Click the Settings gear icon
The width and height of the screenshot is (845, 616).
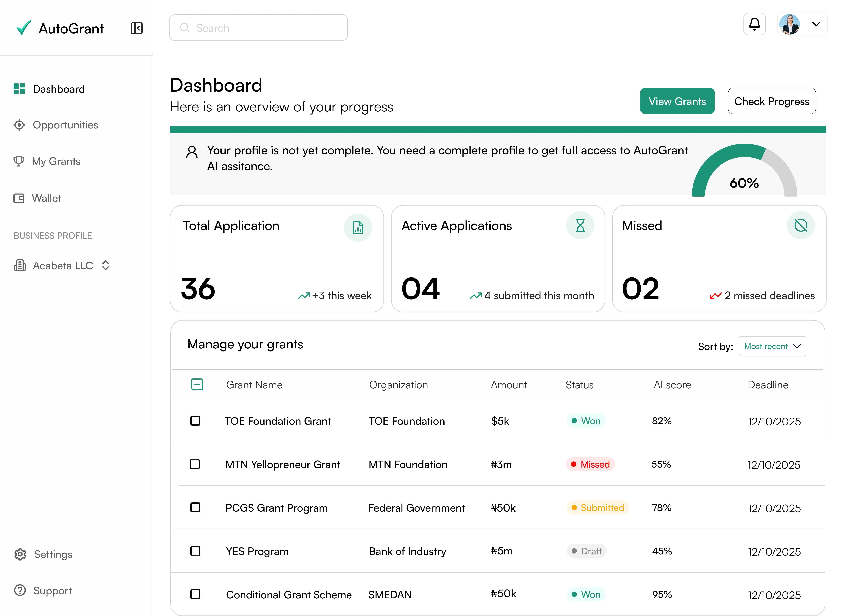(20, 555)
